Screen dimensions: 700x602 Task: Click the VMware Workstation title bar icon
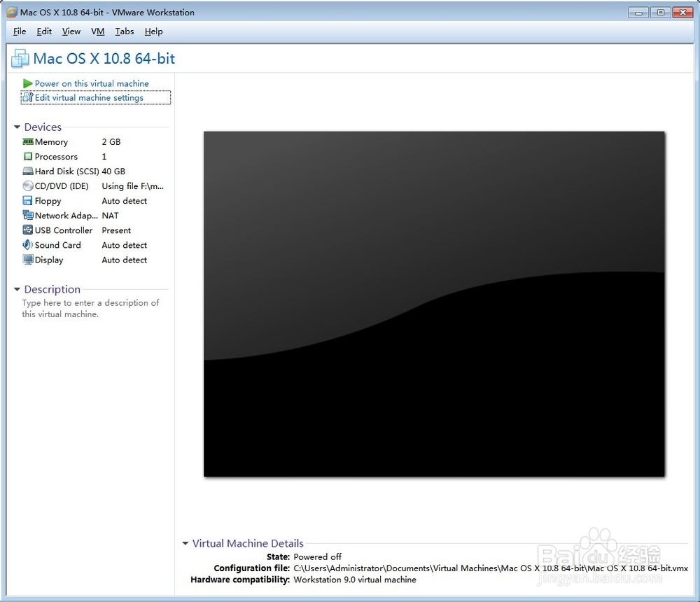[x=12, y=13]
